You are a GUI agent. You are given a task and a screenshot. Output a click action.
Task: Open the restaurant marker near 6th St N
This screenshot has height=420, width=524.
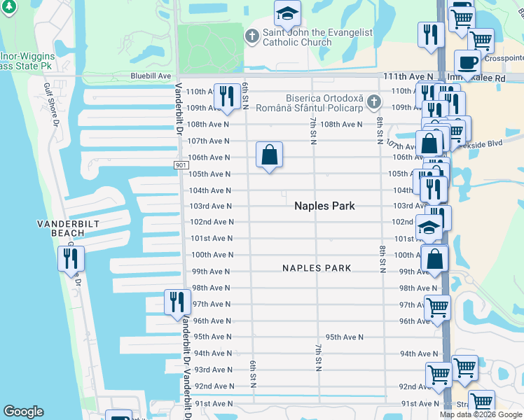click(227, 97)
